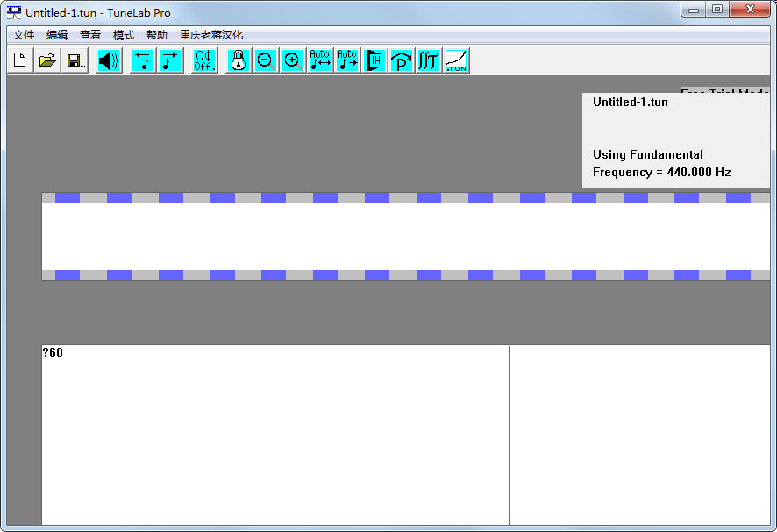The height and width of the screenshot is (532, 777).
Task: Select next note with right arrow note
Action: click(x=169, y=60)
